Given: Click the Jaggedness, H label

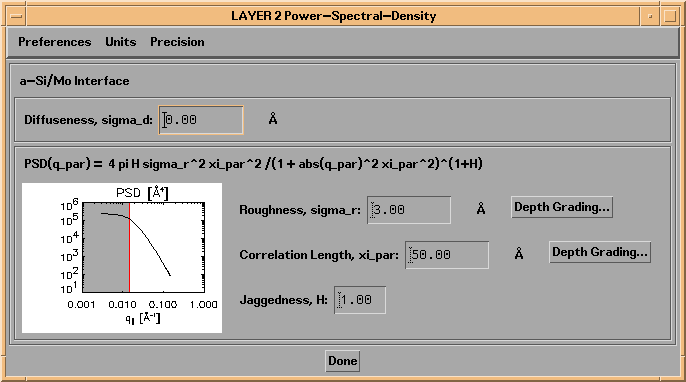Looking at the screenshot, I should coord(284,300).
